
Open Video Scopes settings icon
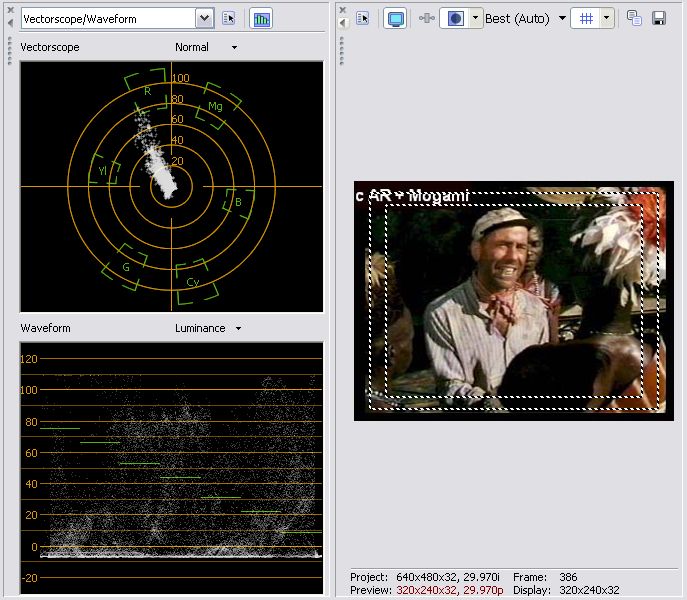coord(228,18)
